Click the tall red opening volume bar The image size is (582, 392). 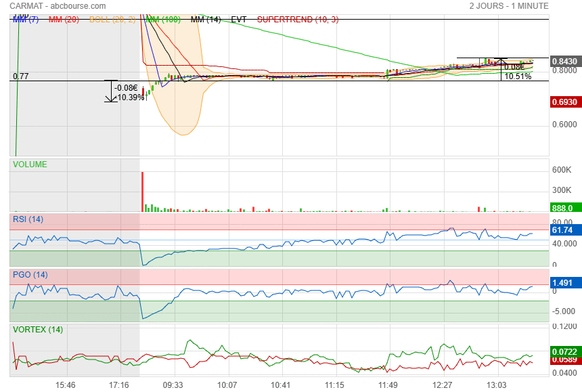pos(143,192)
